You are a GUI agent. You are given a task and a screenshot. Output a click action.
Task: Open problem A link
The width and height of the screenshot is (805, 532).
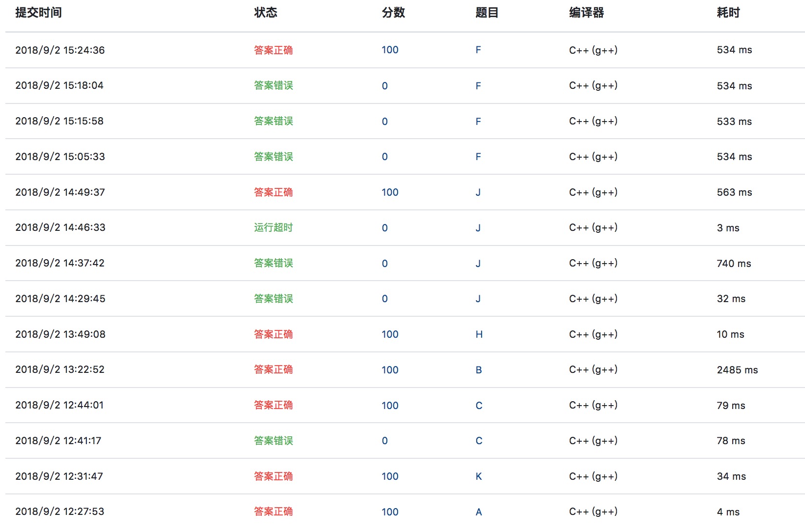point(479,512)
